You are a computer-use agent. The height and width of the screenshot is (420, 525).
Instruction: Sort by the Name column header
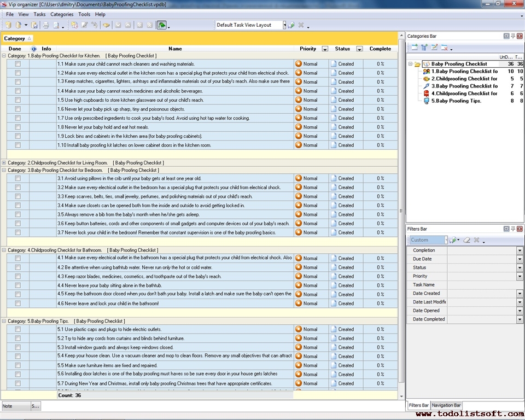[175, 49]
